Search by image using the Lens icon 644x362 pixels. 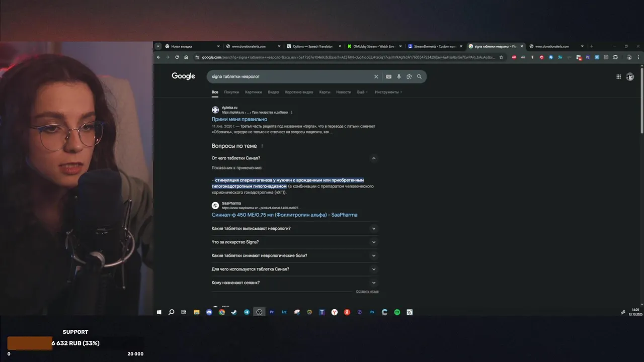pyautogui.click(x=409, y=77)
